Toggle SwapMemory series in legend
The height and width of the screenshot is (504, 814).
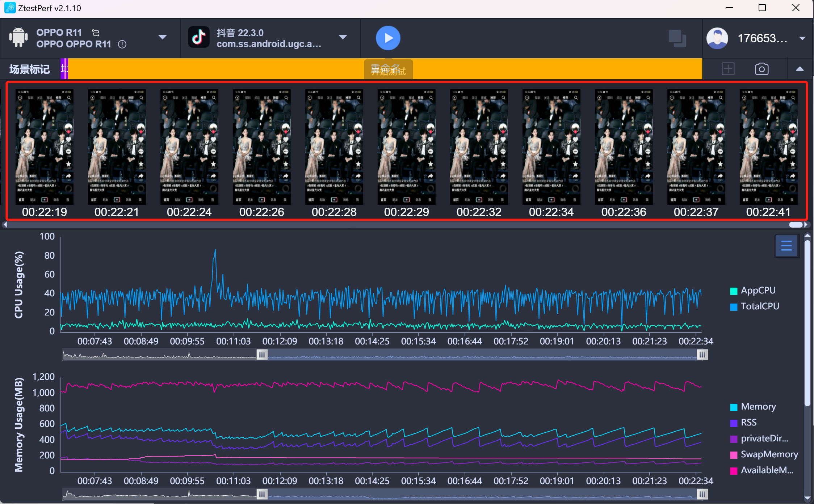764,454
